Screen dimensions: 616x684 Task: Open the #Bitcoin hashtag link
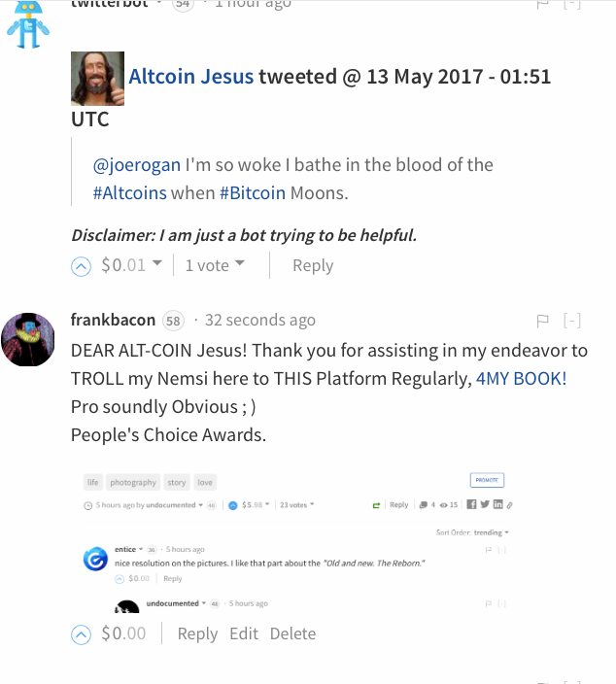[x=253, y=192]
